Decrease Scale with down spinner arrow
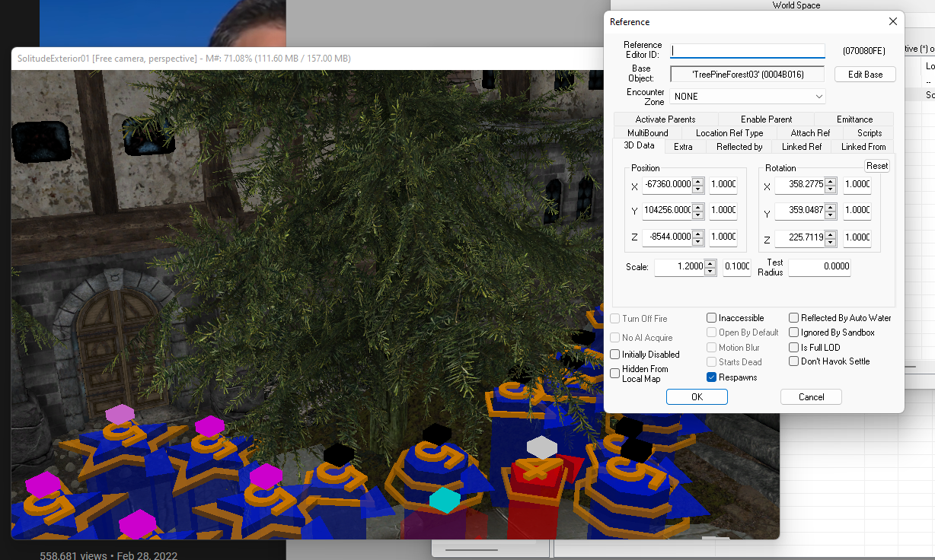 pyautogui.click(x=710, y=272)
